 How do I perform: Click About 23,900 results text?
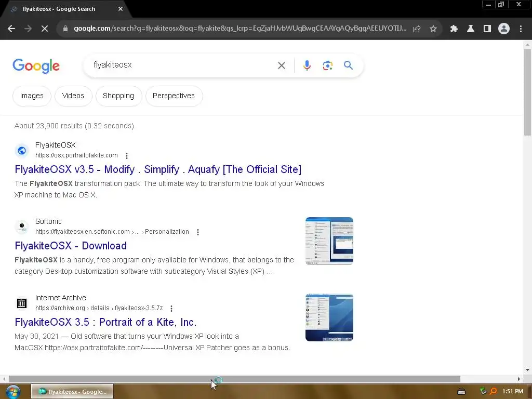[x=74, y=126]
